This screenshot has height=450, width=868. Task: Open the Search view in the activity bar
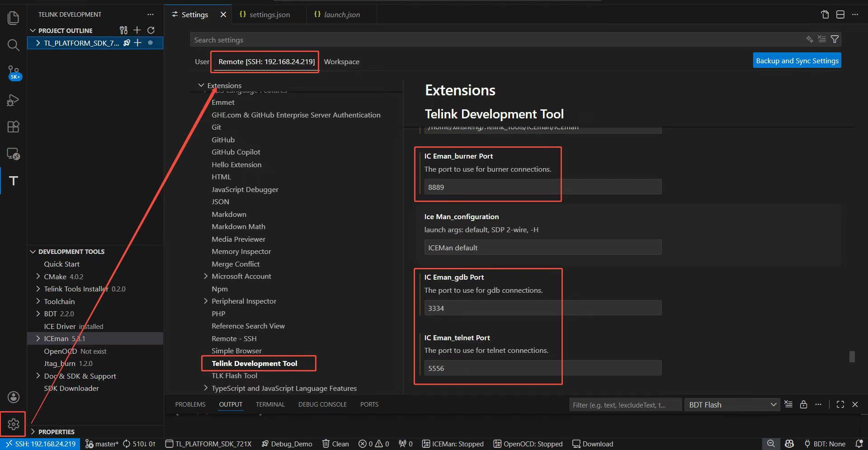pyautogui.click(x=13, y=45)
